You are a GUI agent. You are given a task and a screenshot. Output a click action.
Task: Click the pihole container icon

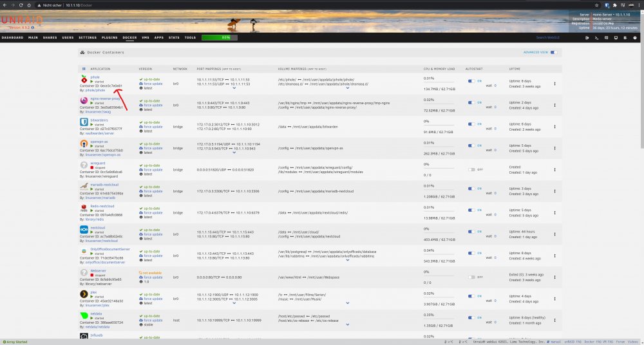(84, 79)
